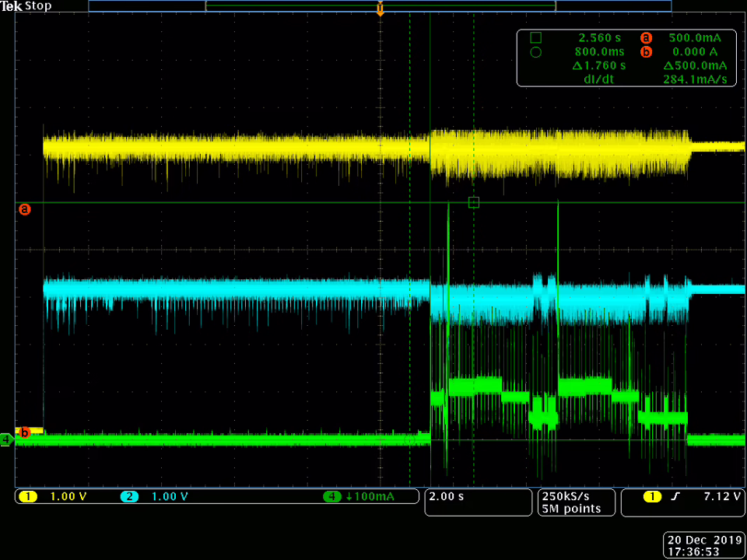This screenshot has height=560, width=747.
Task: Click the orange trigger position marker
Action: (380, 9)
